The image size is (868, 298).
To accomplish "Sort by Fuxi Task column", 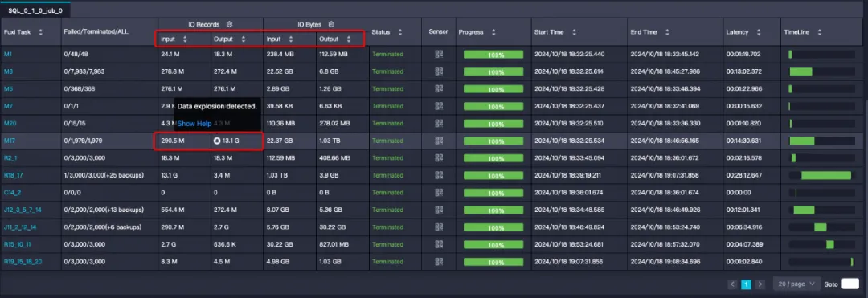I will [40, 32].
